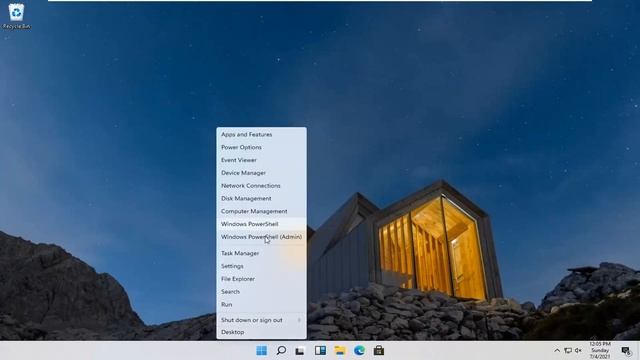Expand Shut down or sign out submenu
This screenshot has height=360, width=640.
(262, 320)
